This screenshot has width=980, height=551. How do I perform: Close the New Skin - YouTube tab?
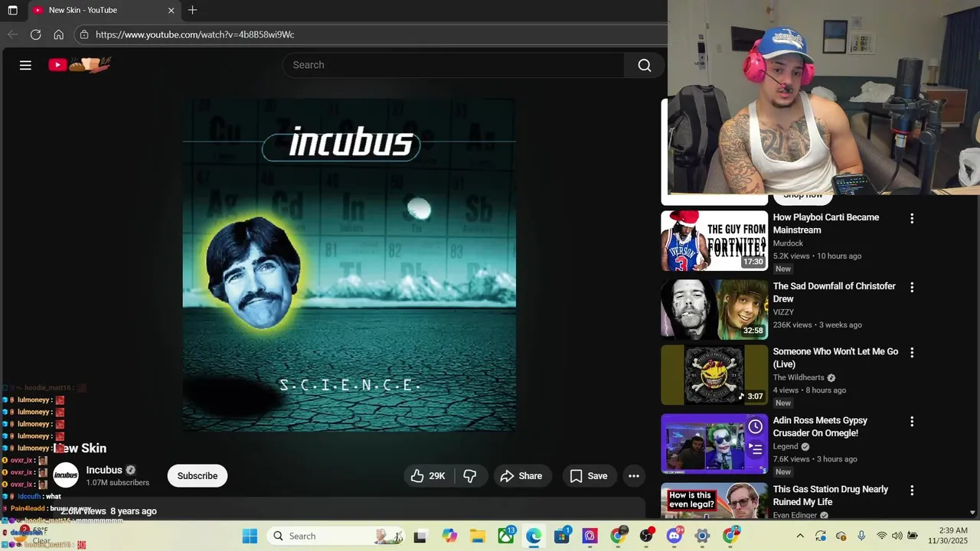point(171,10)
